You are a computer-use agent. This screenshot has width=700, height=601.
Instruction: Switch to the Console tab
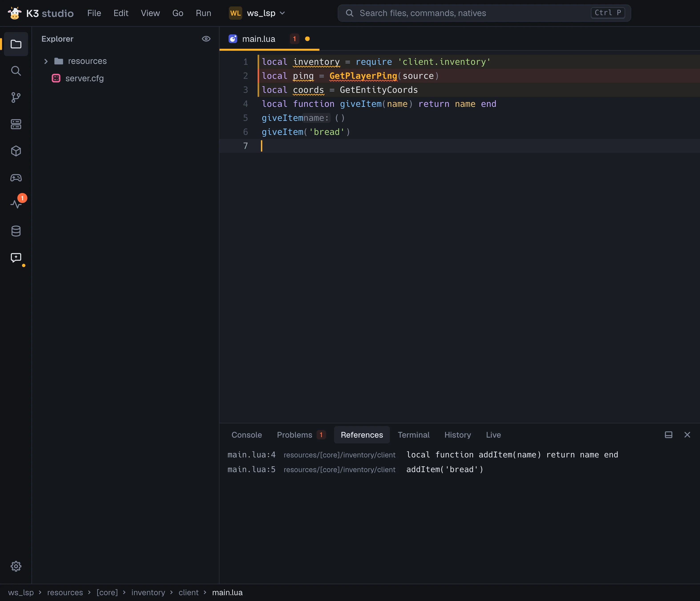247,435
